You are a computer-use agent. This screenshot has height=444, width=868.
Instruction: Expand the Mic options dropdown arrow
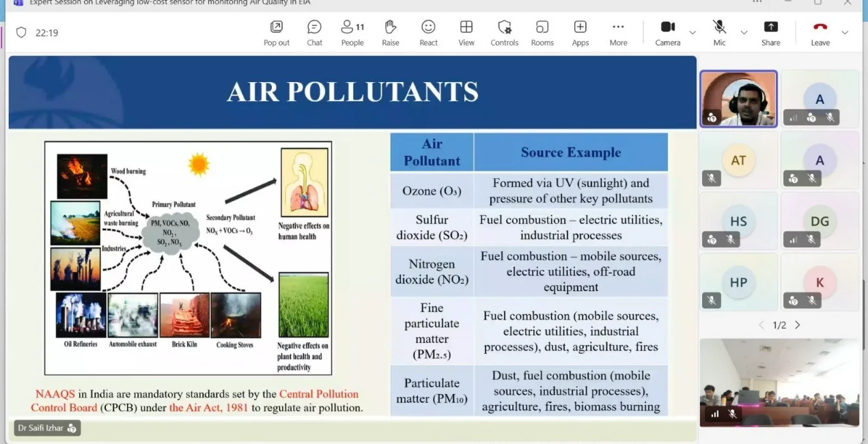744,32
